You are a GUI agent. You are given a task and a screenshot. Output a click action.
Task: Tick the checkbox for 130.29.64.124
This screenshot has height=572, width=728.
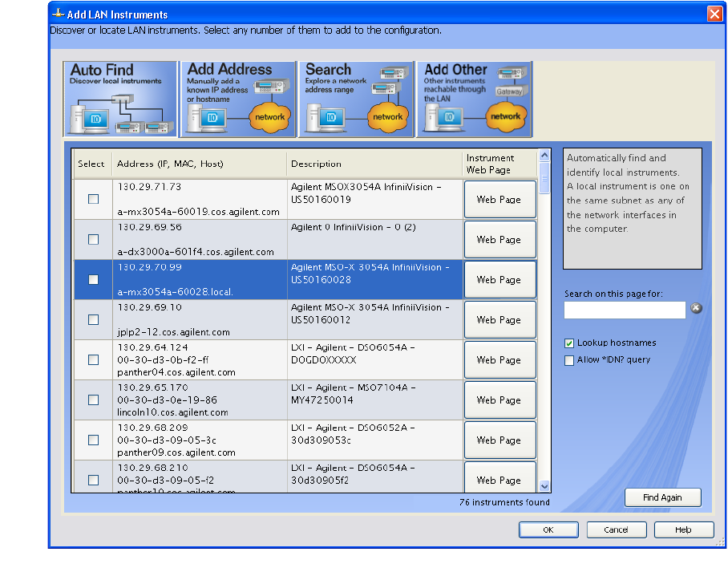click(x=93, y=359)
